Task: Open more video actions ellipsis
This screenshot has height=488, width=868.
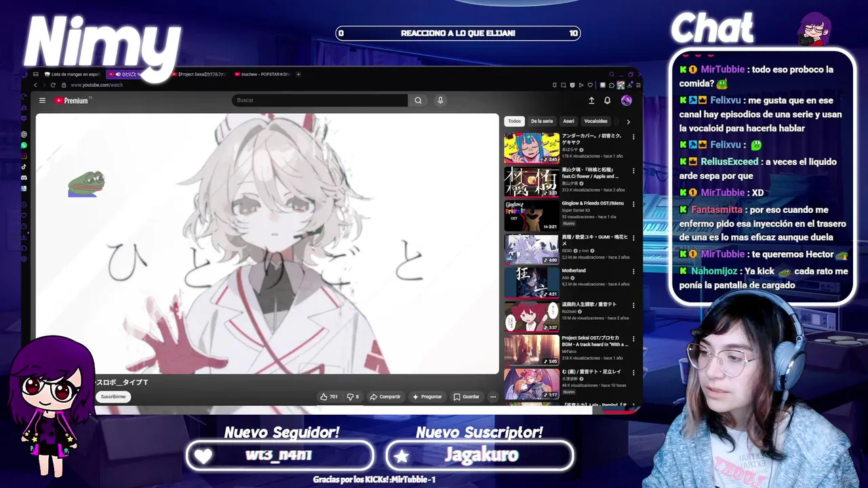Action: [x=493, y=396]
